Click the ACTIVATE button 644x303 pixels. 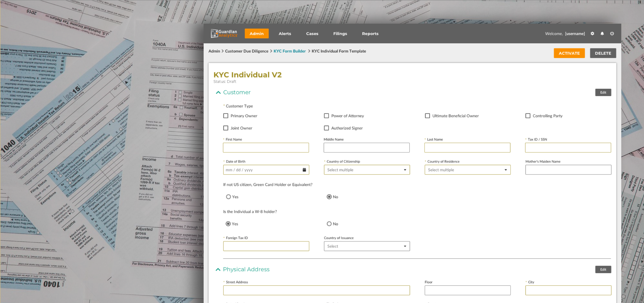569,53
